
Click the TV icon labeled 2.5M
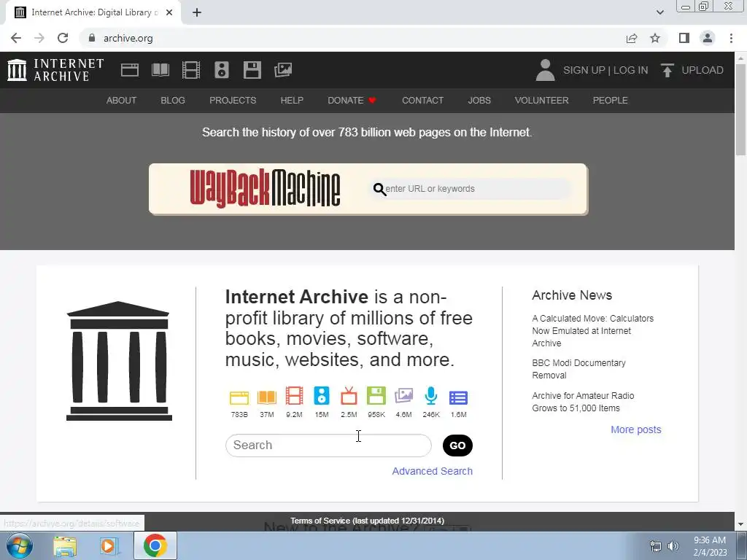(x=349, y=396)
